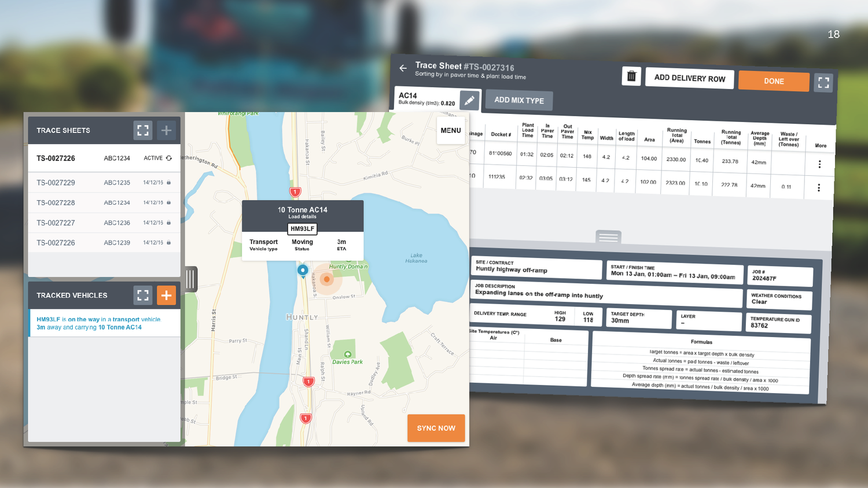Click the Job # field 202487F
868x488 pixels.
click(780, 276)
